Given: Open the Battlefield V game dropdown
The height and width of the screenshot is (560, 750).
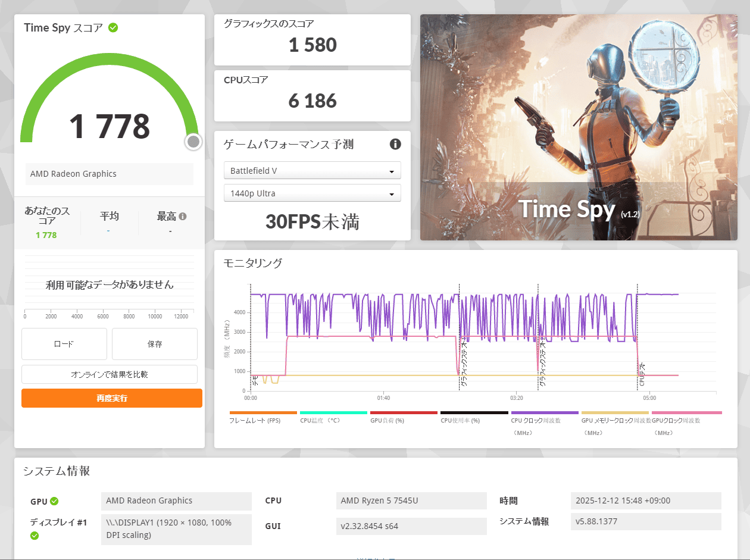Looking at the screenshot, I should coord(312,171).
